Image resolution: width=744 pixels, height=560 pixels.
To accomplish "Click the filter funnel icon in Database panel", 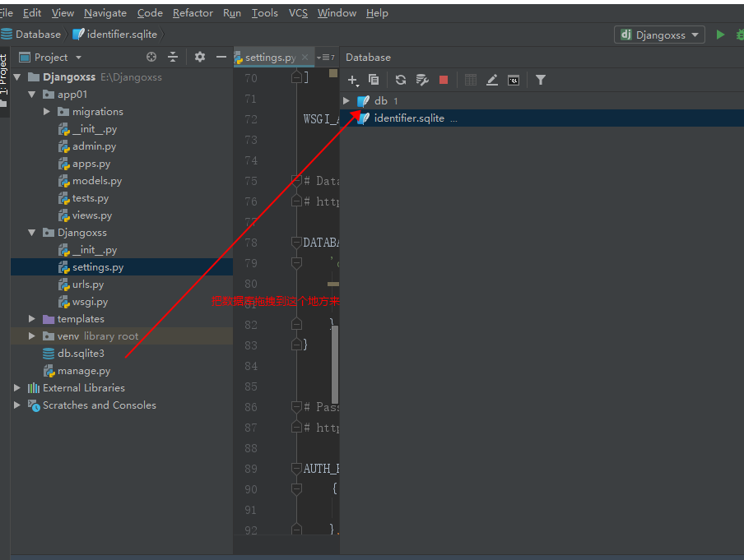I will coord(541,80).
